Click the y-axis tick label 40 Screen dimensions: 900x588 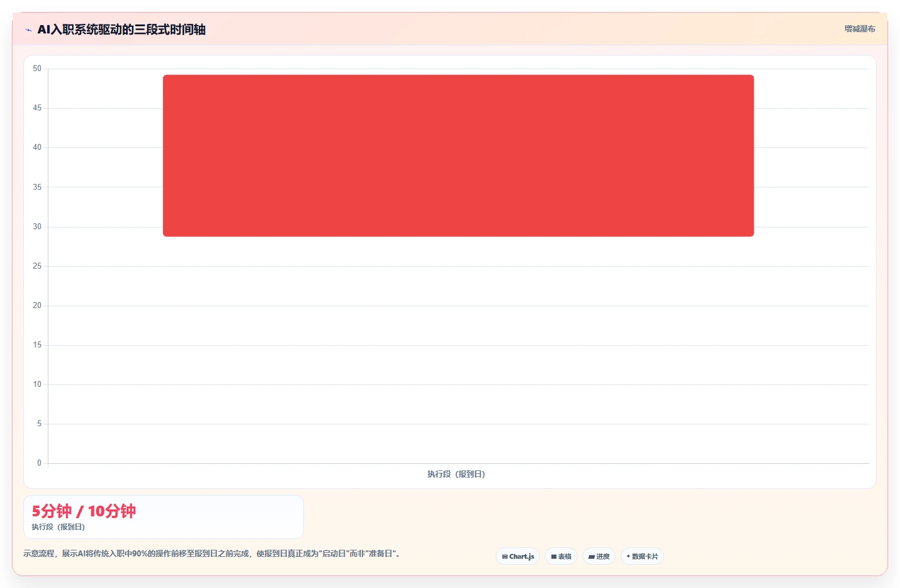37,147
